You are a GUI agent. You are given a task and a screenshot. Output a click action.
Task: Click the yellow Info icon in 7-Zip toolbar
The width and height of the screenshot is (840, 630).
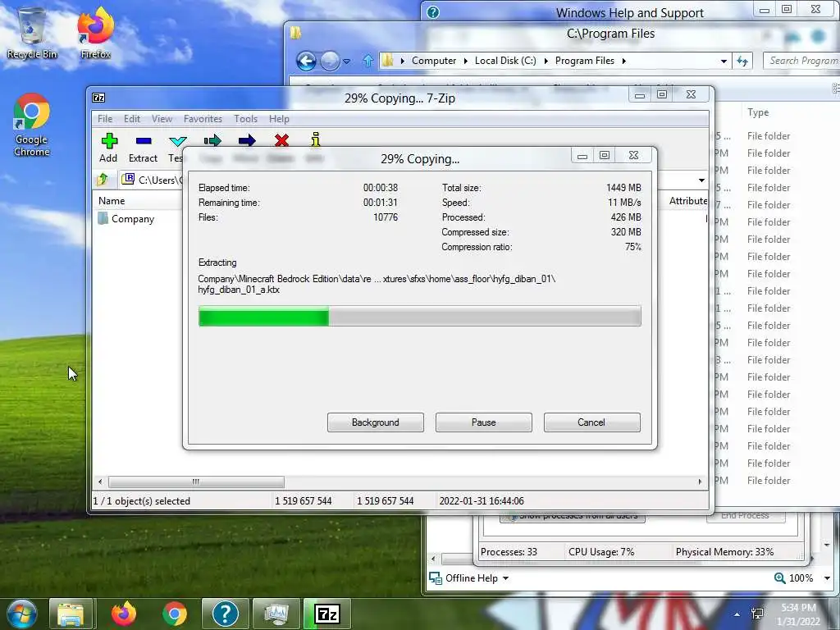click(x=316, y=139)
